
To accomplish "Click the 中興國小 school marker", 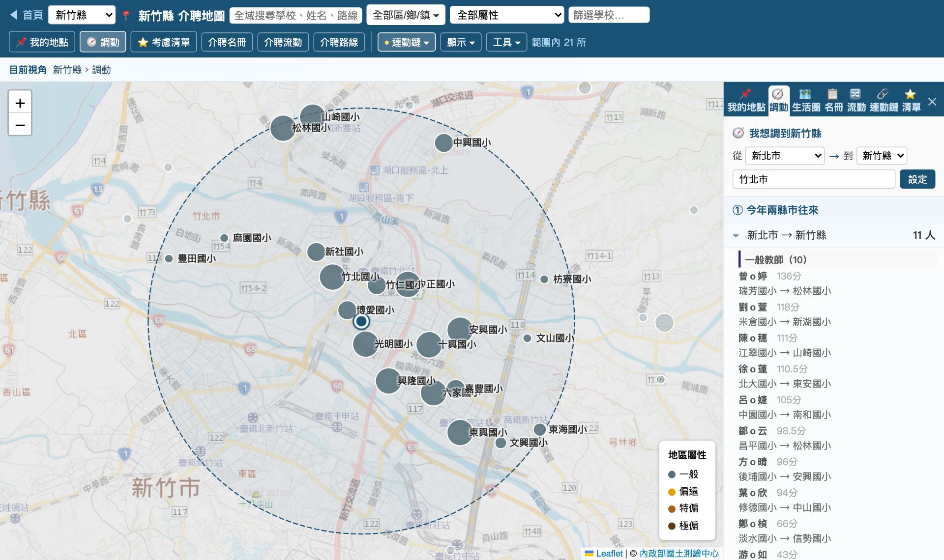I will [x=443, y=143].
